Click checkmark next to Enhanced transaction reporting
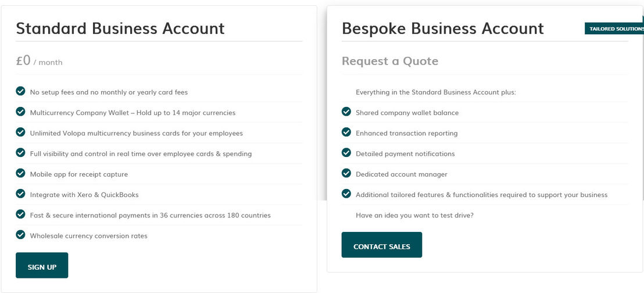Screen dimensions: 644x293 (x=346, y=133)
